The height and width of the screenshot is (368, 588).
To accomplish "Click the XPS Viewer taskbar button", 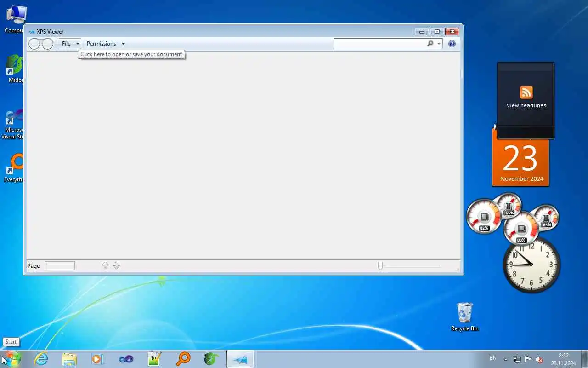I will click(240, 359).
